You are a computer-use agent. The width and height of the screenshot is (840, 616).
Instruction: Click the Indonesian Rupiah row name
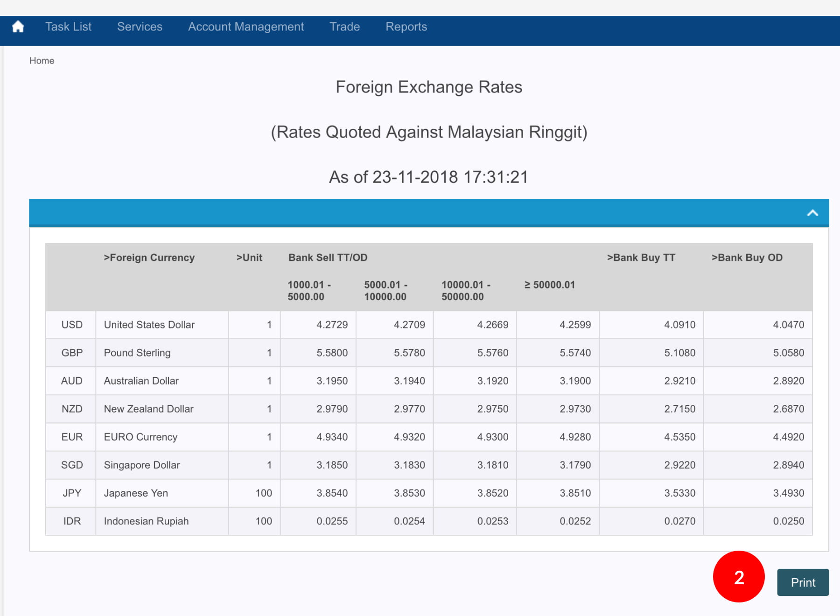146,521
